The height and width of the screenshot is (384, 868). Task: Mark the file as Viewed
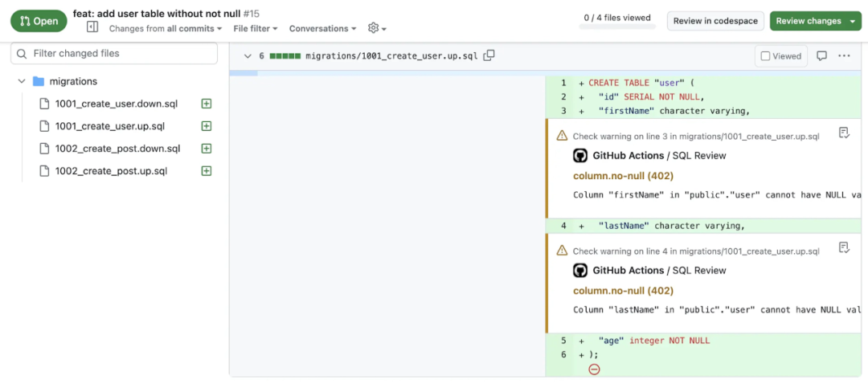(781, 56)
